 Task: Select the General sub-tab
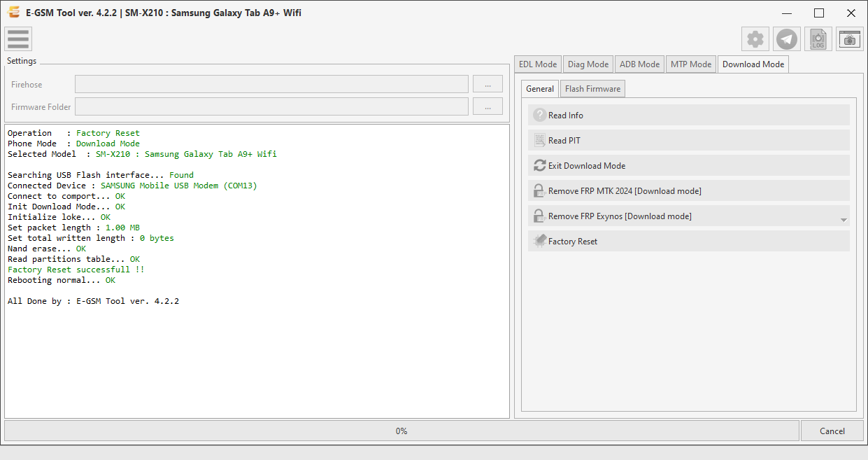coord(540,89)
